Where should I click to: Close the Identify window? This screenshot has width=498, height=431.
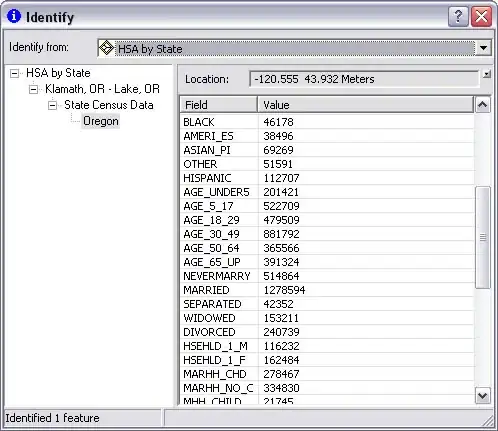(x=481, y=16)
